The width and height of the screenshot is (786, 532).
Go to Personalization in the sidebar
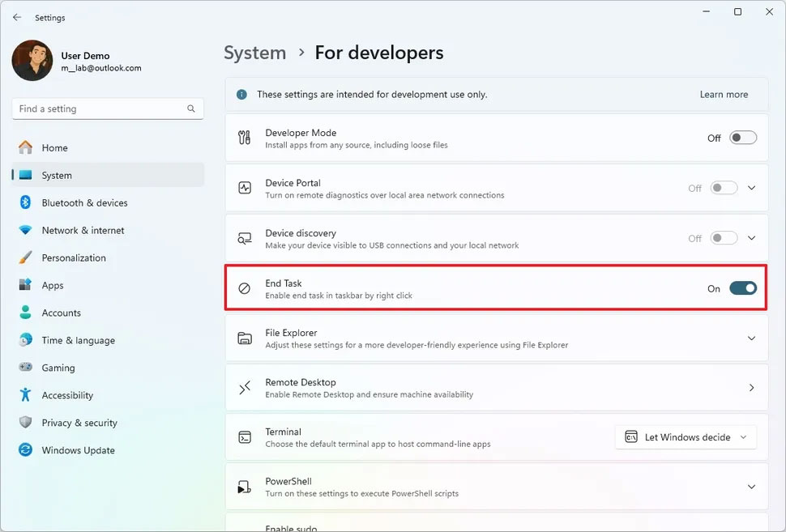[74, 257]
